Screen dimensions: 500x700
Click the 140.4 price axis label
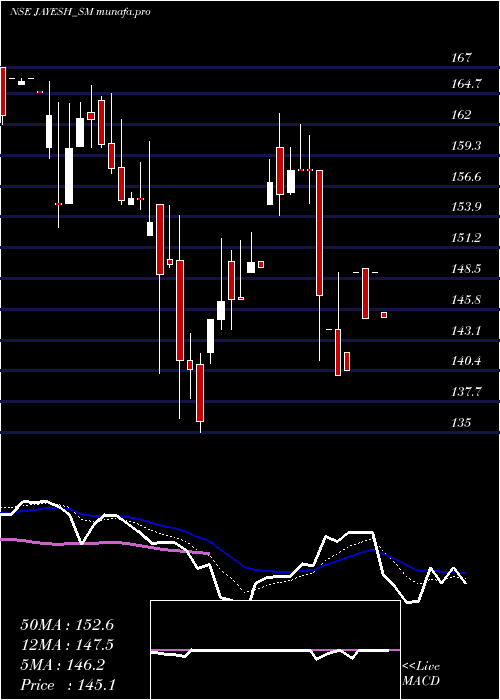click(466, 361)
